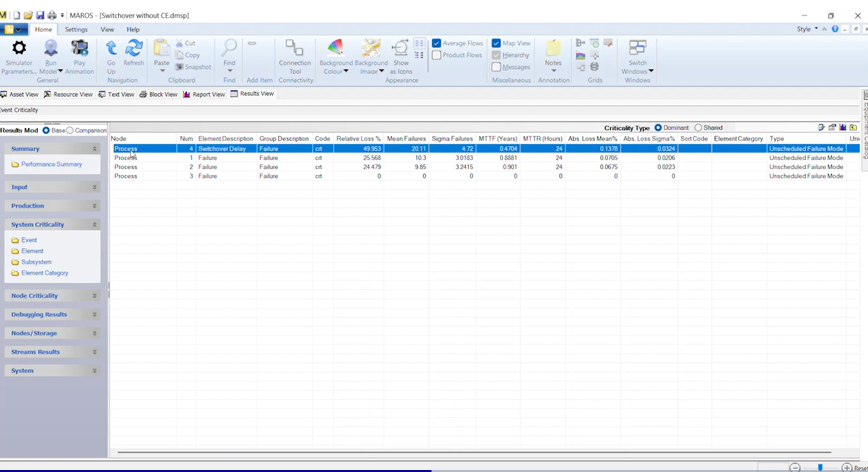The image size is (868, 472).
Task: Click the Run Model icon
Action: pos(51,48)
